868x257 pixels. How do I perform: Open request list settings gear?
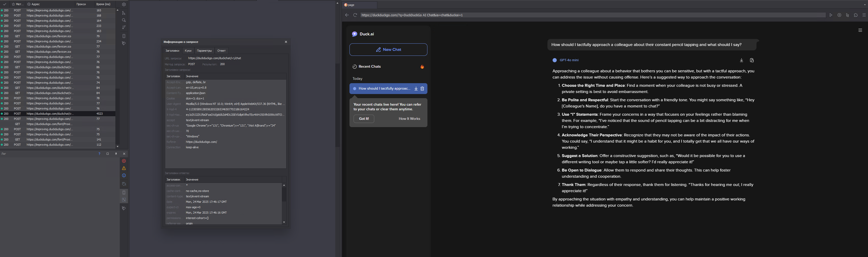(124, 4)
